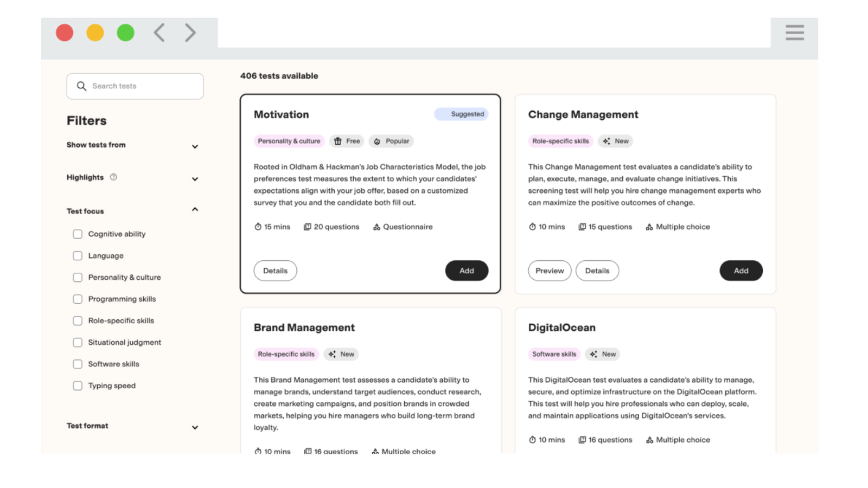This screenshot has width=868, height=488.
Task: Expand the Show tests from filter
Action: [195, 146]
